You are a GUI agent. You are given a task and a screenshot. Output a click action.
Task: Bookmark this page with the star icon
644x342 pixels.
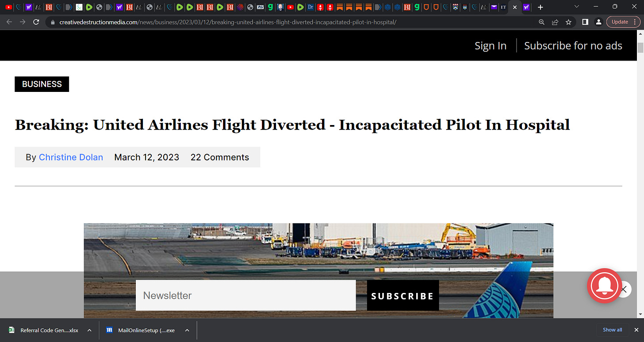568,22
